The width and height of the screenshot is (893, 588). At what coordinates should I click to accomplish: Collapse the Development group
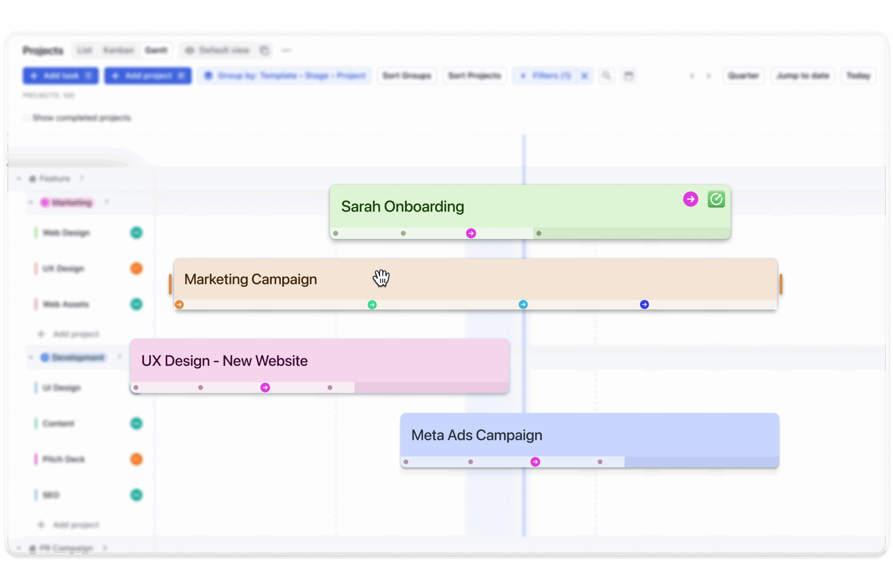(x=31, y=357)
